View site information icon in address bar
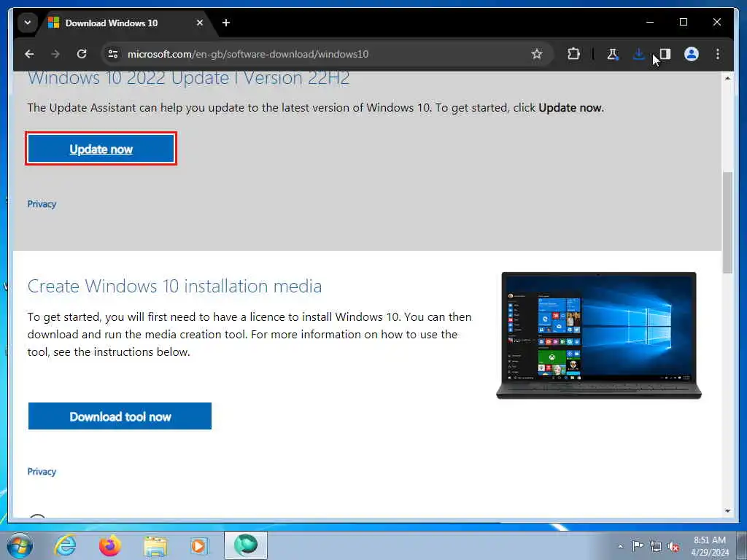This screenshot has width=747, height=560. click(113, 54)
